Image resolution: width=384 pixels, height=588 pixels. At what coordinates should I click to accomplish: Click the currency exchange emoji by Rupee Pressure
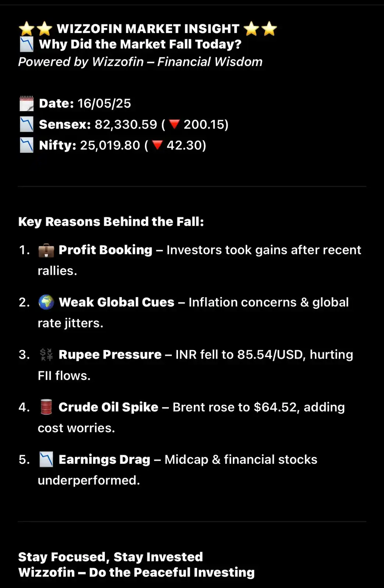pos(46,355)
